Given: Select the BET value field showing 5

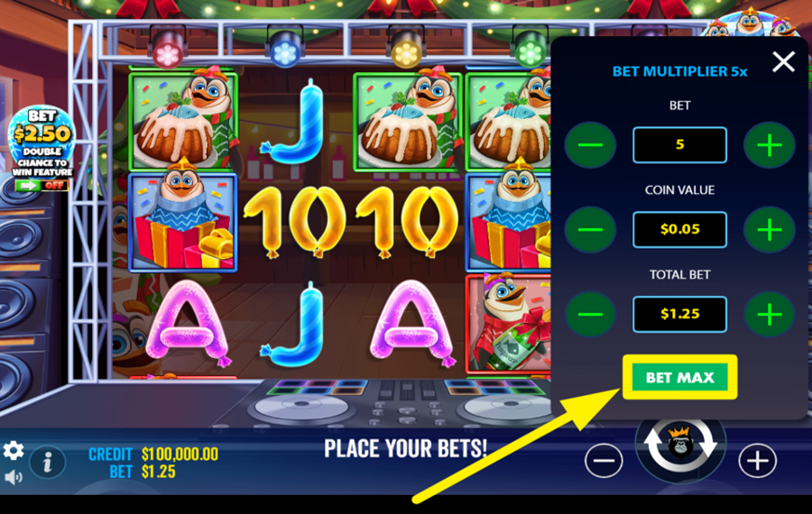Looking at the screenshot, I should 680,145.
